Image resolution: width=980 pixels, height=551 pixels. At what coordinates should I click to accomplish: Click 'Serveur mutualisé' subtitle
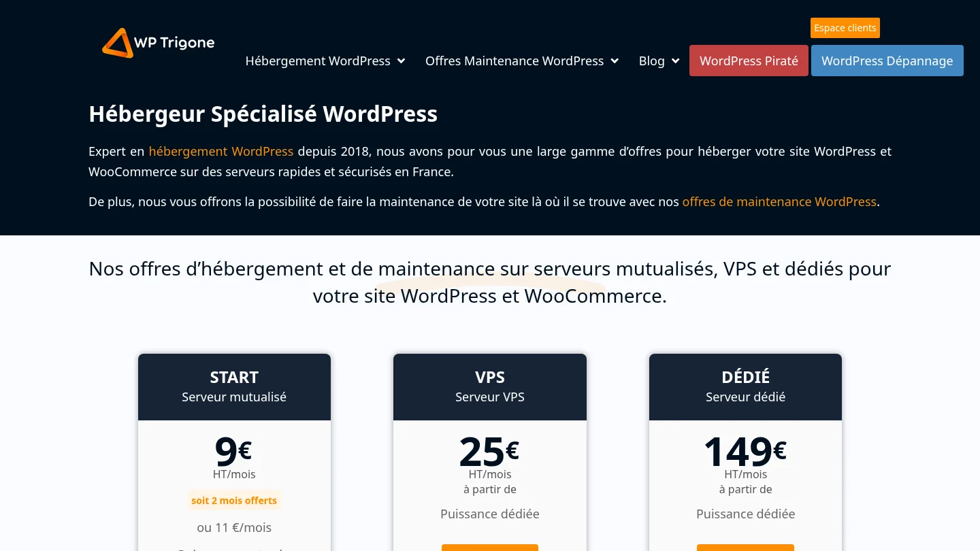coord(234,397)
